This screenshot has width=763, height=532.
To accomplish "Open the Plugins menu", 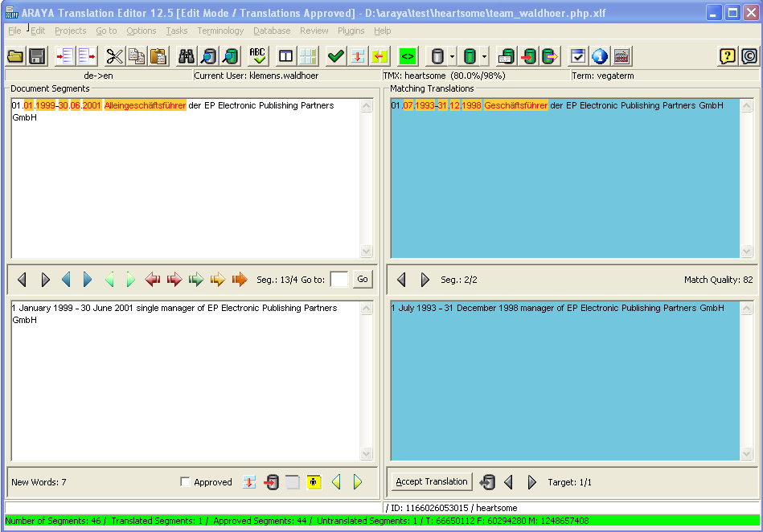I will click(x=351, y=31).
